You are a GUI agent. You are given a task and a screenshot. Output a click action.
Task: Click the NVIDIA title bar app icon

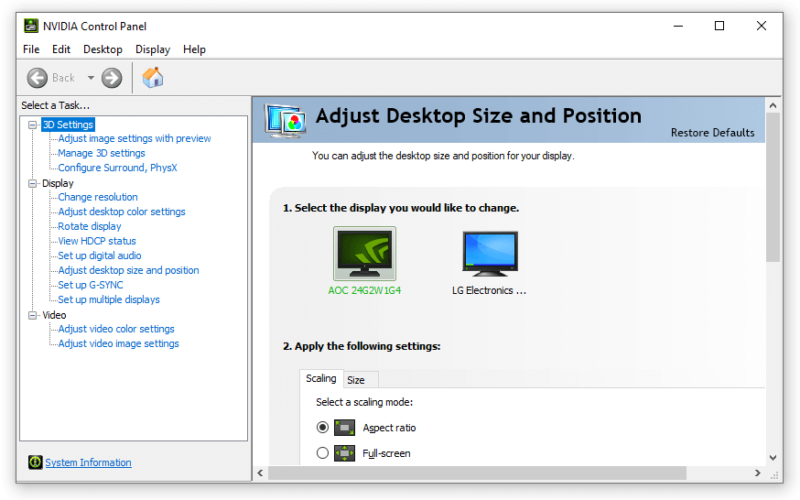pyautogui.click(x=31, y=26)
